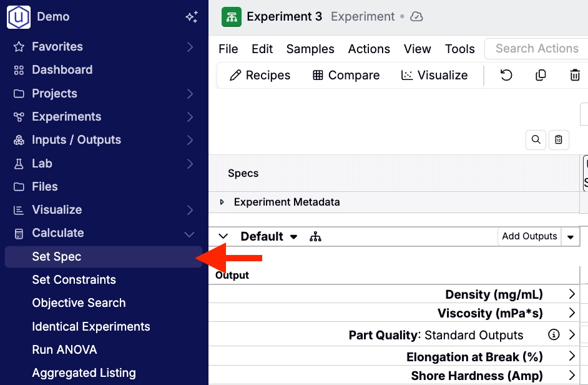Open the dropdown arrow beside Add Outputs
The width and height of the screenshot is (588, 385).
coord(570,237)
